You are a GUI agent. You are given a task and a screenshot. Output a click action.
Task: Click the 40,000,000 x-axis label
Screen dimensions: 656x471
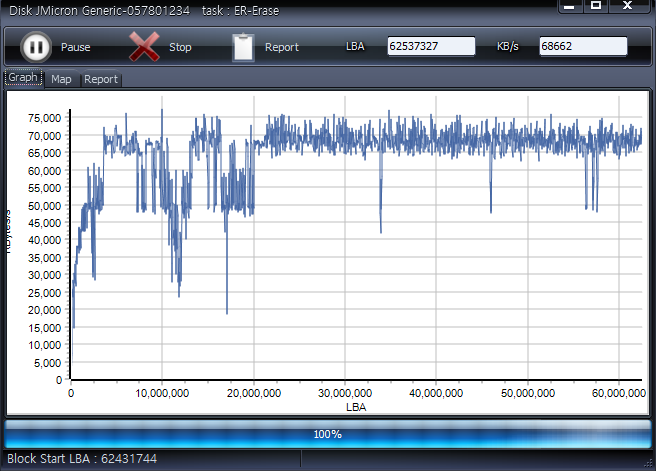click(x=436, y=393)
